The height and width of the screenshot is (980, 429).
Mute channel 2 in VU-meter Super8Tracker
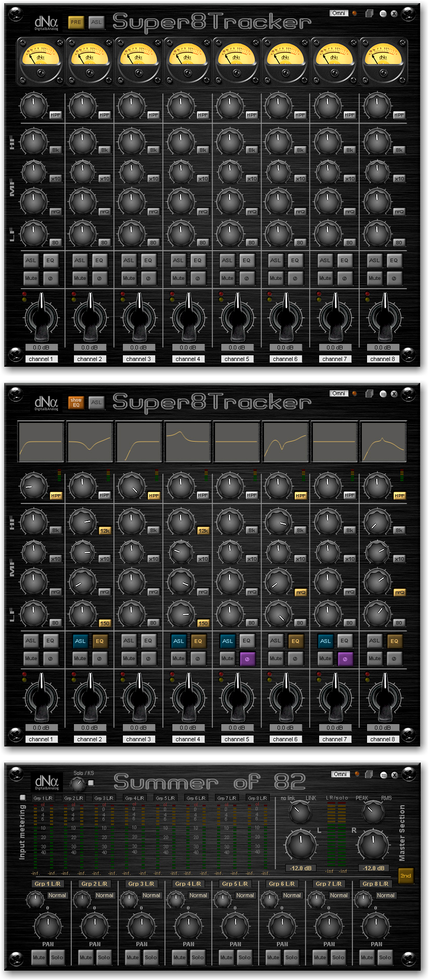click(80, 278)
